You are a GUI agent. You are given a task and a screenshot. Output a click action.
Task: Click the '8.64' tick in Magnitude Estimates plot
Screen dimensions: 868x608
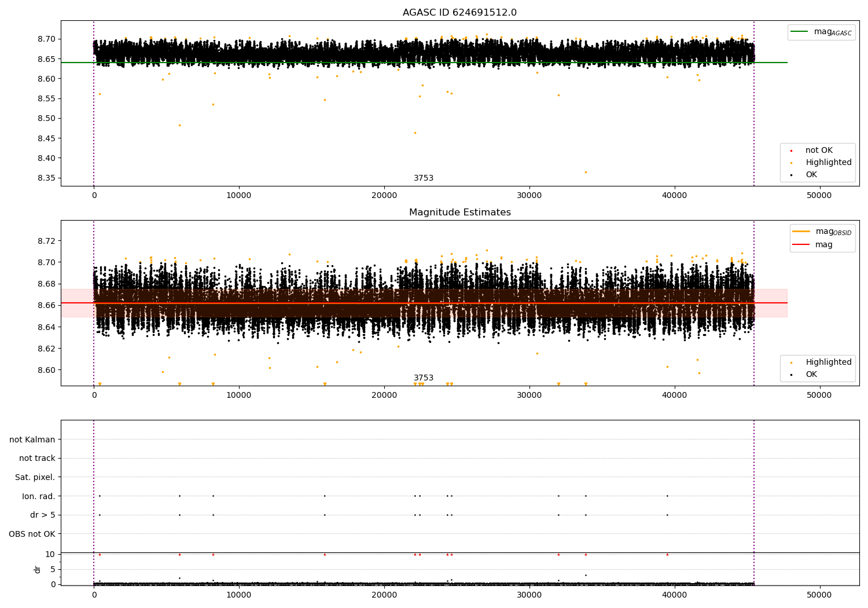[46, 327]
